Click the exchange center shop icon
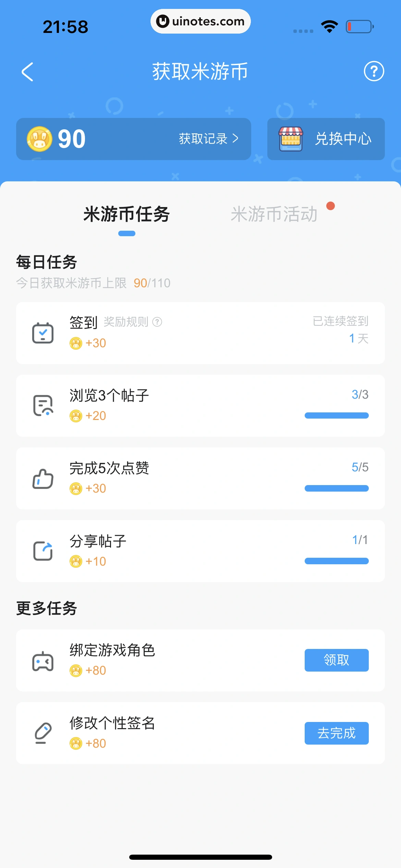This screenshot has width=401, height=868. pyautogui.click(x=291, y=139)
